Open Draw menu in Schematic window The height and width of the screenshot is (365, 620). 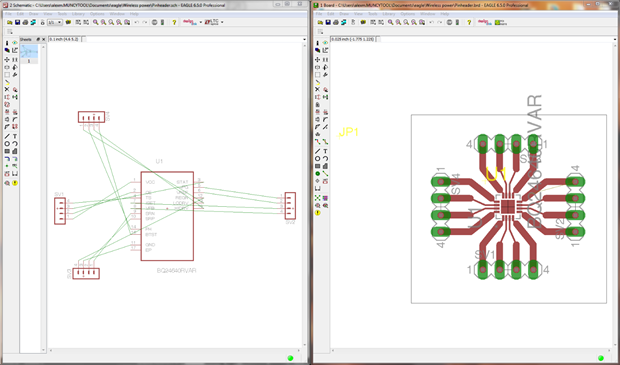click(34, 14)
